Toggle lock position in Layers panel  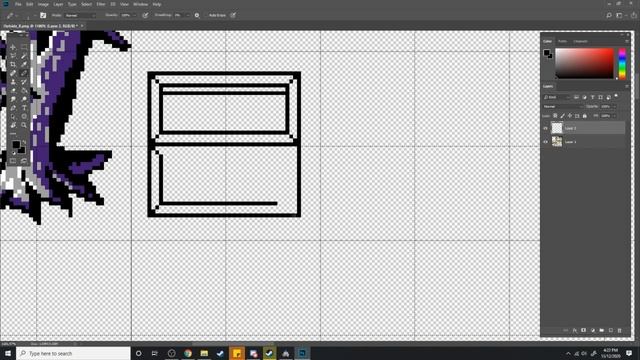(x=570, y=116)
